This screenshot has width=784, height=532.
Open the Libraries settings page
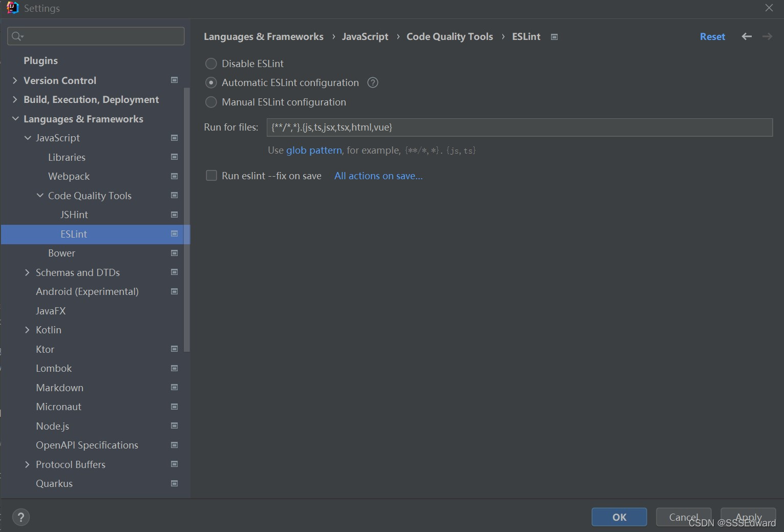point(67,157)
